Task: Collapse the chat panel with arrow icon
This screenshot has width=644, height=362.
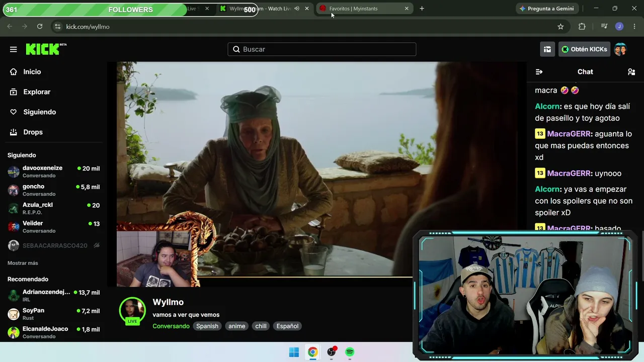Action: 539,72
